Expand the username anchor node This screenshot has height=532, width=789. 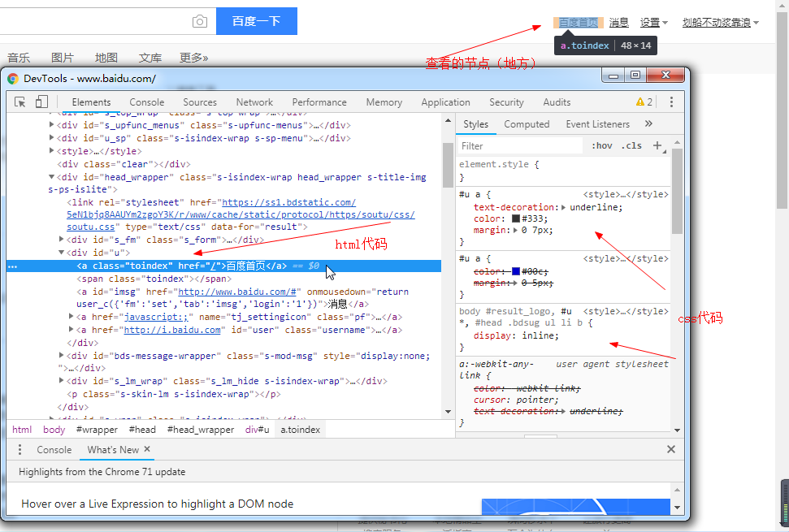(x=71, y=330)
